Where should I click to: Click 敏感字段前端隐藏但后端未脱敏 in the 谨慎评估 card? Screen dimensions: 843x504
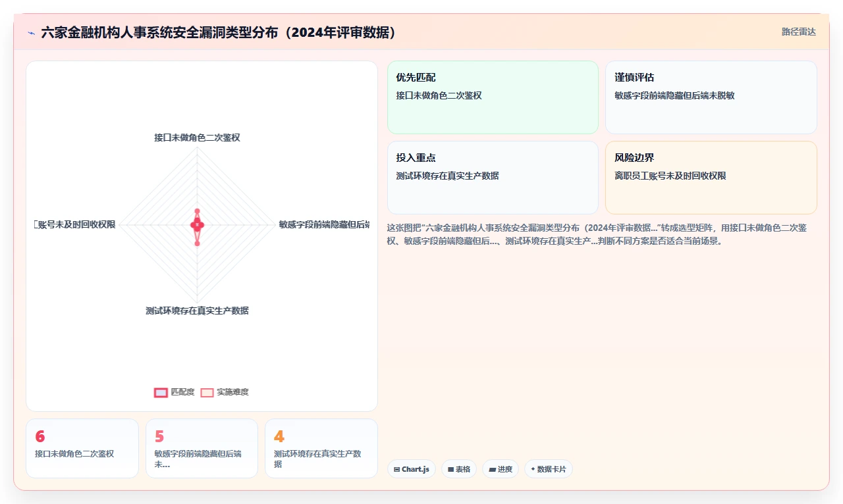674,95
